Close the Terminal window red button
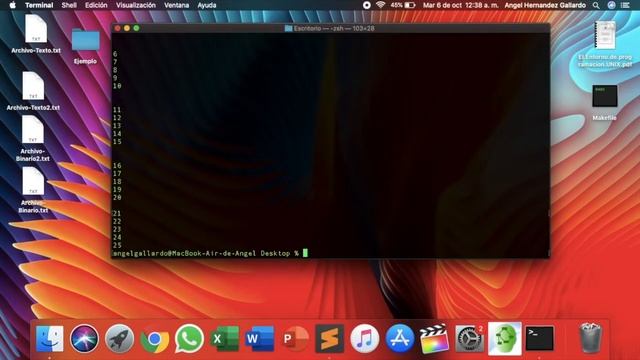This screenshot has height=360, width=640. 118,28
